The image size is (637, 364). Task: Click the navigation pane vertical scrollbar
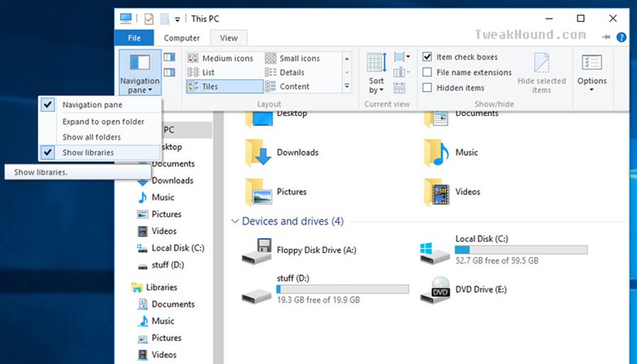click(219, 237)
